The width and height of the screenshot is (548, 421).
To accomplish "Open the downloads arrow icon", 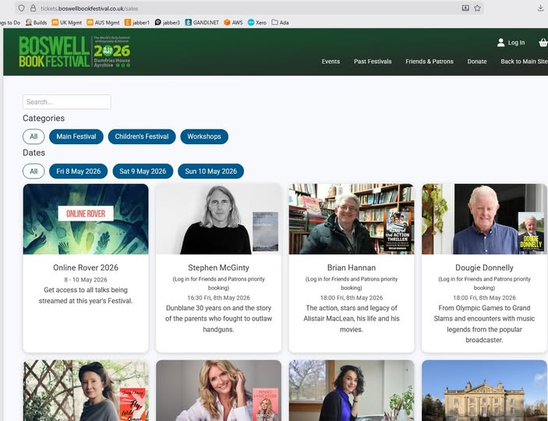I will click(540, 8).
